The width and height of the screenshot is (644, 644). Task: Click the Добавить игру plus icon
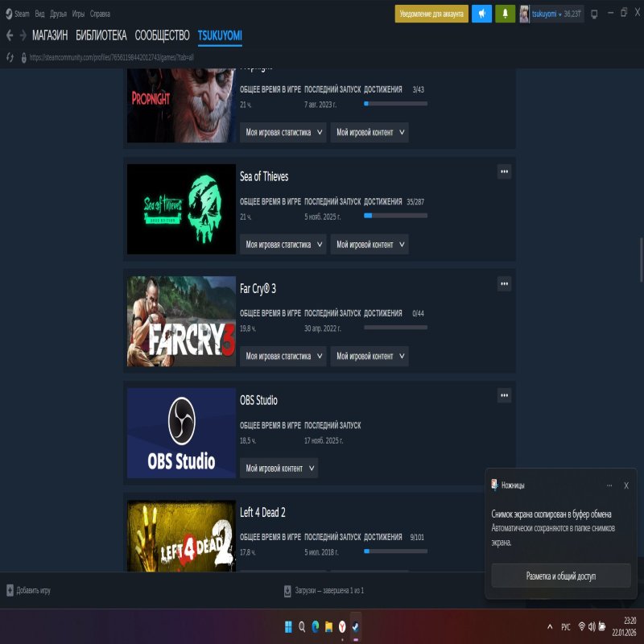[x=11, y=589]
